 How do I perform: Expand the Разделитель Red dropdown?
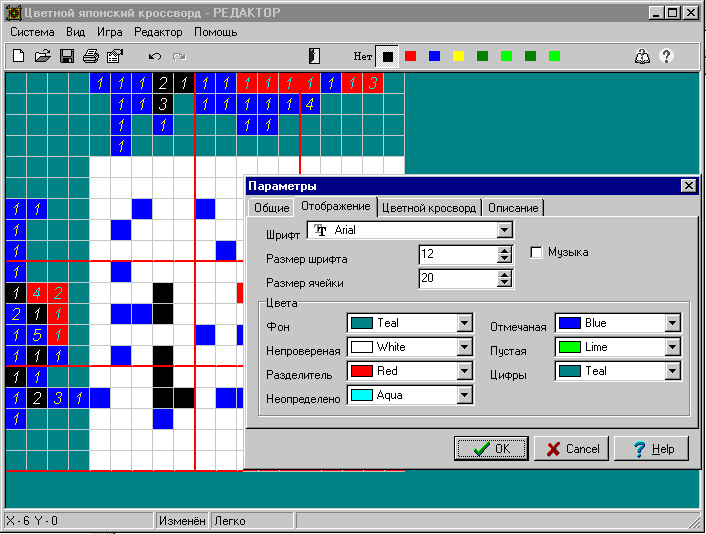[x=464, y=371]
